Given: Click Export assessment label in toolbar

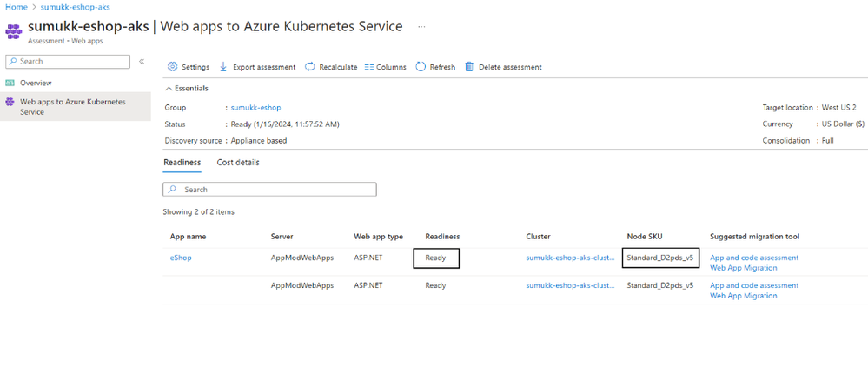Looking at the screenshot, I should [x=264, y=67].
